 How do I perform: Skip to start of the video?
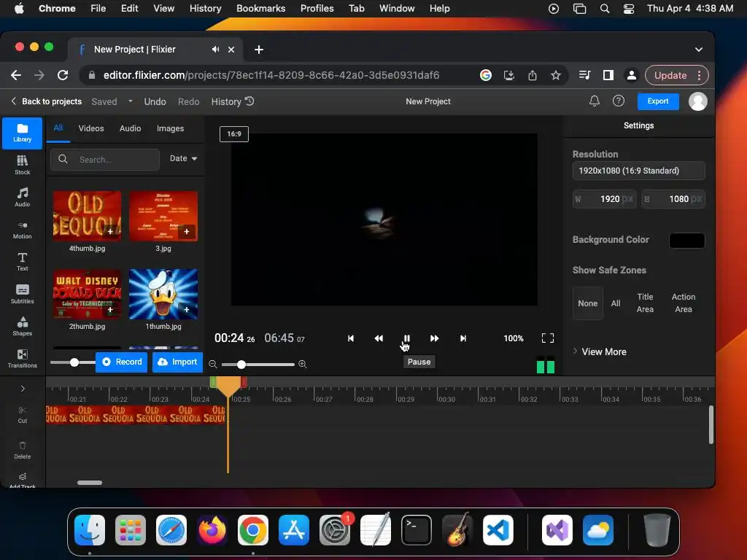[351, 338]
